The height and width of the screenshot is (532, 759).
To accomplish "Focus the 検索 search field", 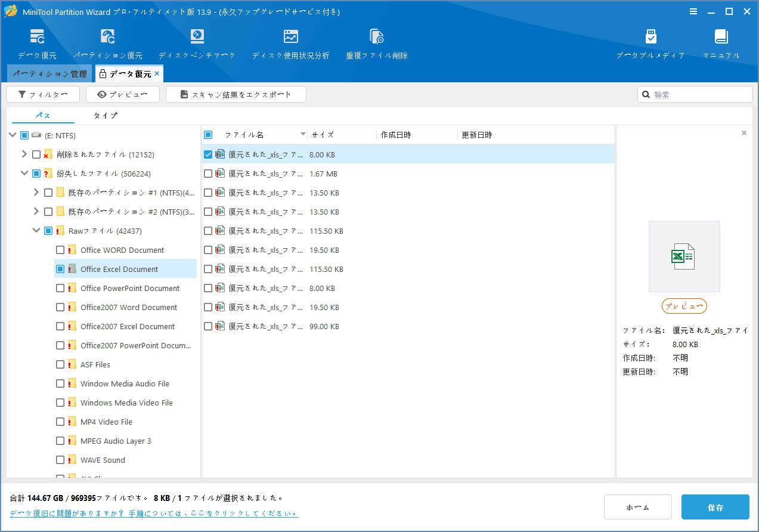I will 695,94.
